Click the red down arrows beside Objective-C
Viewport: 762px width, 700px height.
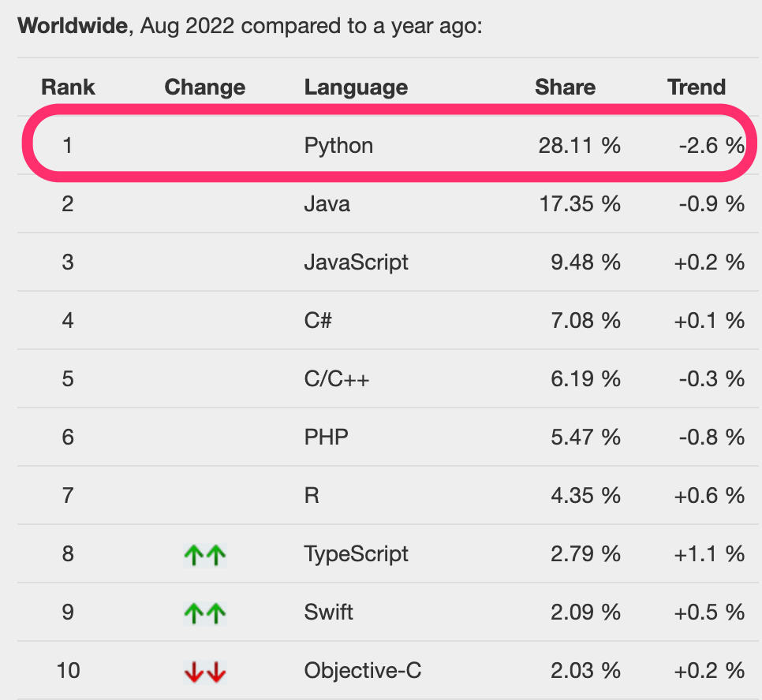coord(205,672)
